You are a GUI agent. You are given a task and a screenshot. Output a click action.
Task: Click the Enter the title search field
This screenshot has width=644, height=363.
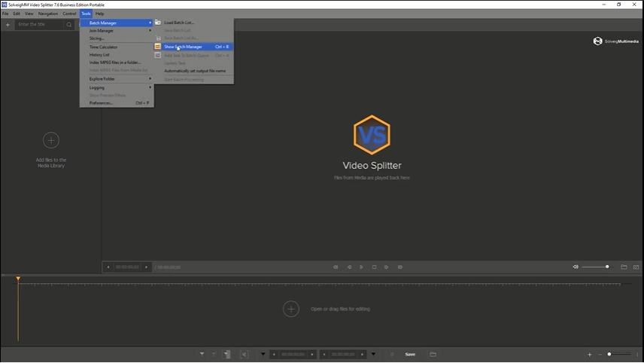tap(41, 25)
